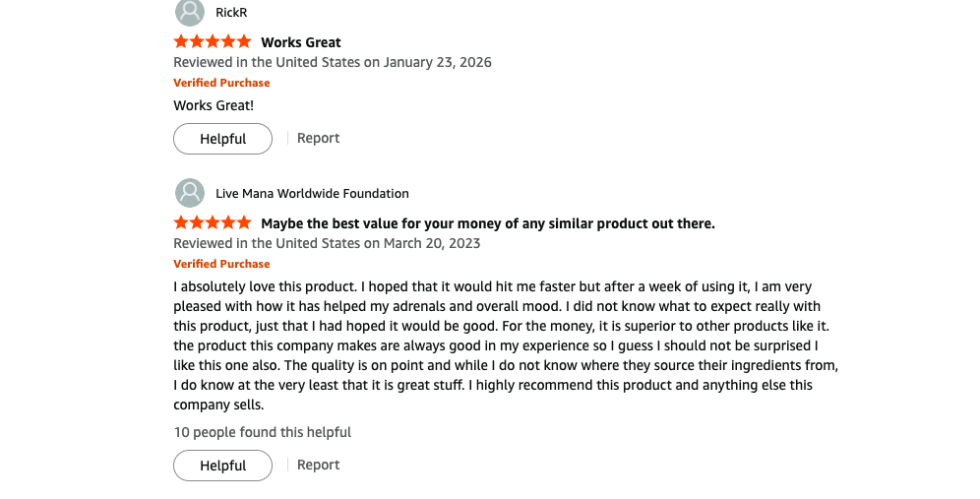The width and height of the screenshot is (980, 499).
Task: Open the "Maybe the best value" review title
Action: click(487, 223)
